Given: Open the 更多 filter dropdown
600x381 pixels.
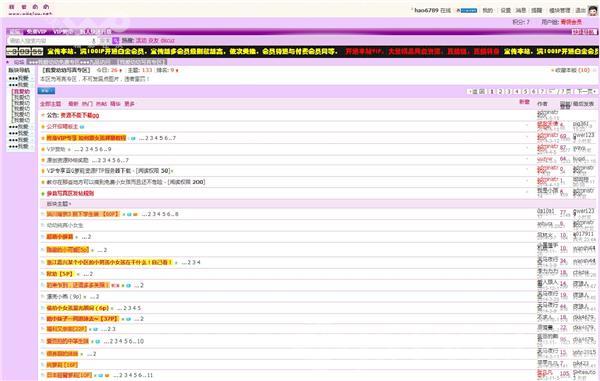Looking at the screenshot, I should pyautogui.click(x=129, y=104).
